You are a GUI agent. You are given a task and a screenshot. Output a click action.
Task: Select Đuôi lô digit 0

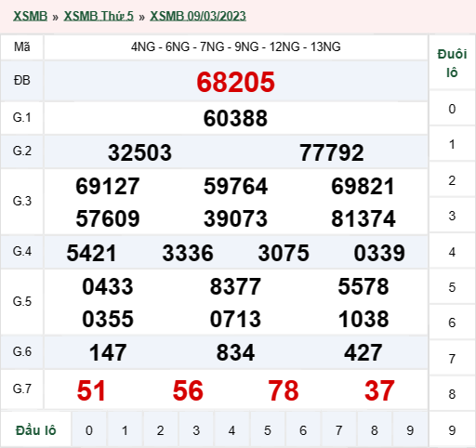(x=452, y=109)
